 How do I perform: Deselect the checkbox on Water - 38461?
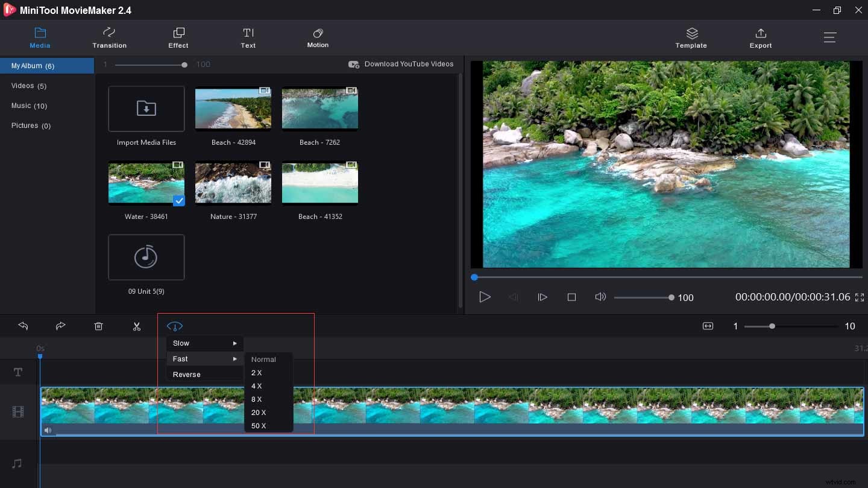click(x=179, y=201)
